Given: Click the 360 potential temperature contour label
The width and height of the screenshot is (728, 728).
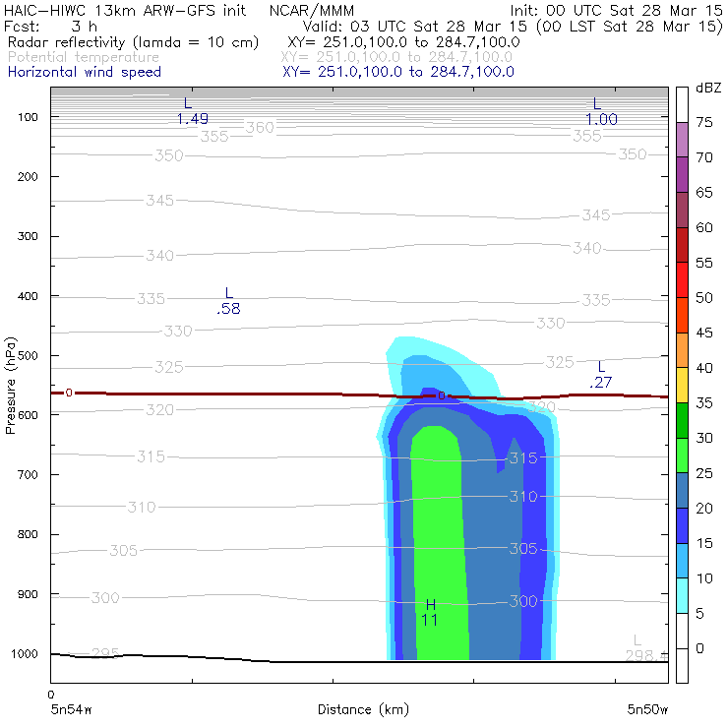Looking at the screenshot, I should pyautogui.click(x=260, y=127).
